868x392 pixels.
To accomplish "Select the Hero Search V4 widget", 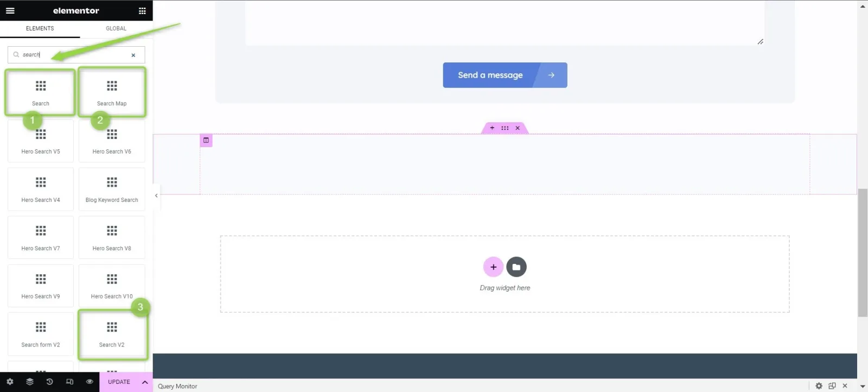I will point(41,189).
